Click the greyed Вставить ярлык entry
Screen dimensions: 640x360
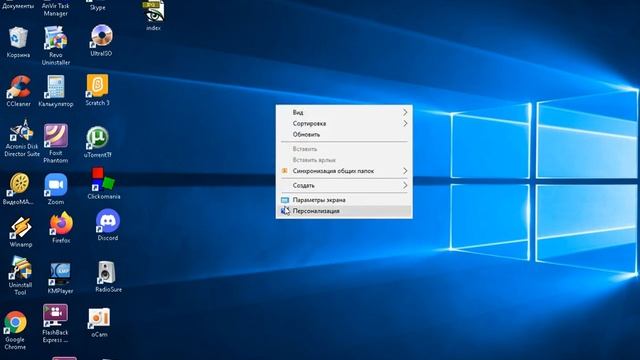tap(344, 160)
